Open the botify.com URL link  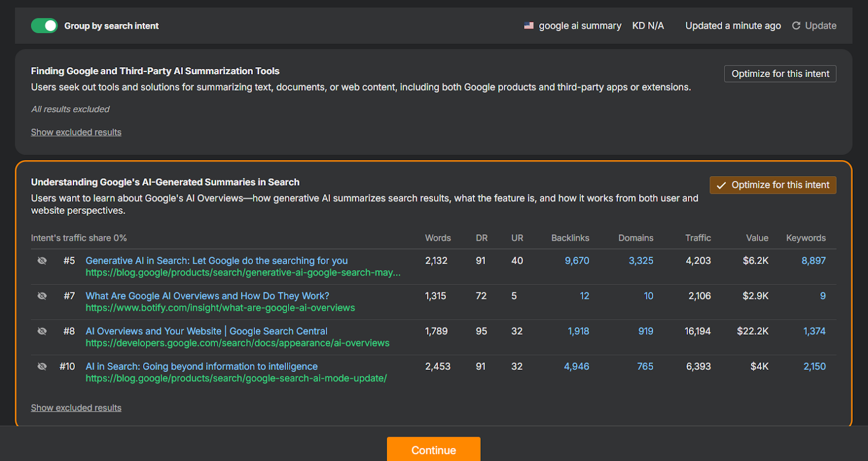[220, 308]
